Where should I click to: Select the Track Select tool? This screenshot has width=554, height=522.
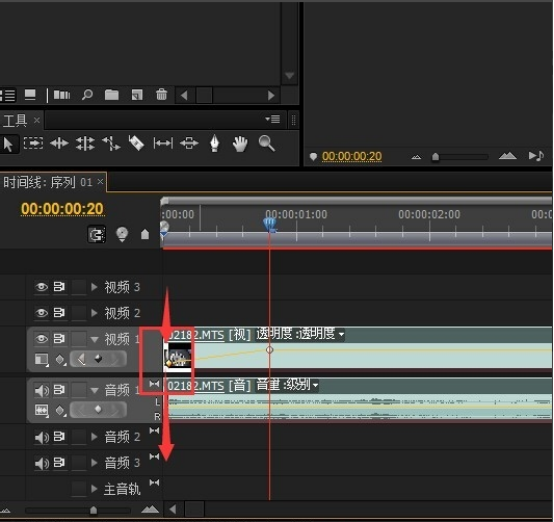33,143
